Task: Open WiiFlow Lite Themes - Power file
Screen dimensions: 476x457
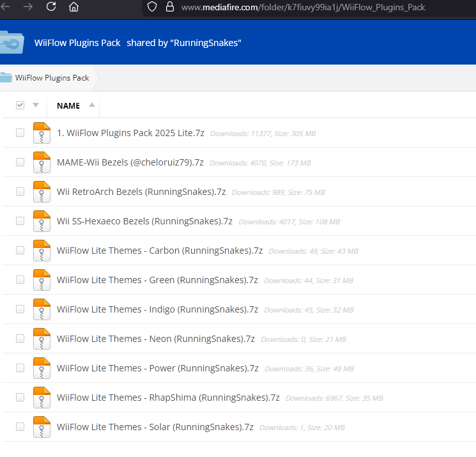Action: (x=158, y=368)
